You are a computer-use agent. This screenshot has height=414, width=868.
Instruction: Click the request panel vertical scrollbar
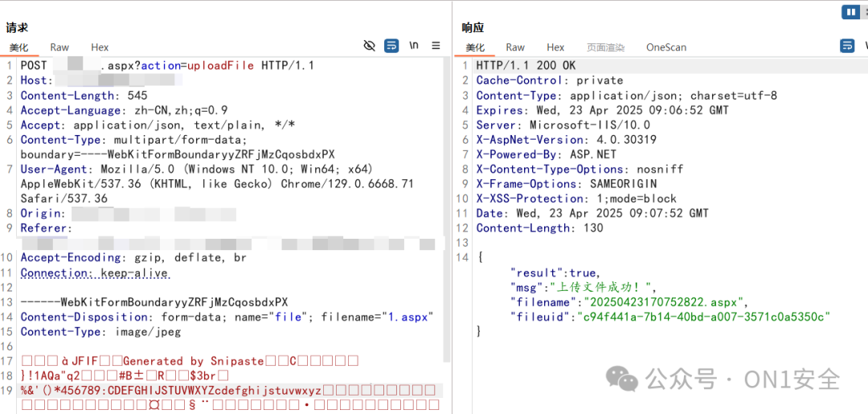446,211
